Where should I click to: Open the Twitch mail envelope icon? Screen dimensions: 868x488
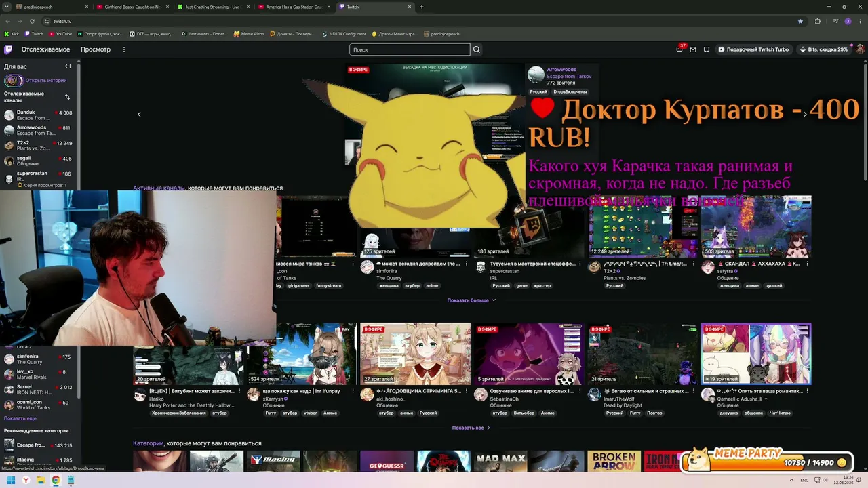click(693, 49)
